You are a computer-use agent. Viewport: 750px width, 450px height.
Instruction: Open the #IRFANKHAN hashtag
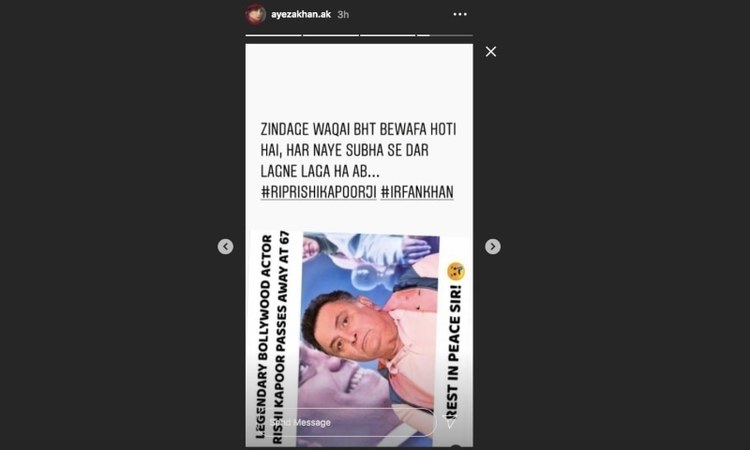pos(417,192)
